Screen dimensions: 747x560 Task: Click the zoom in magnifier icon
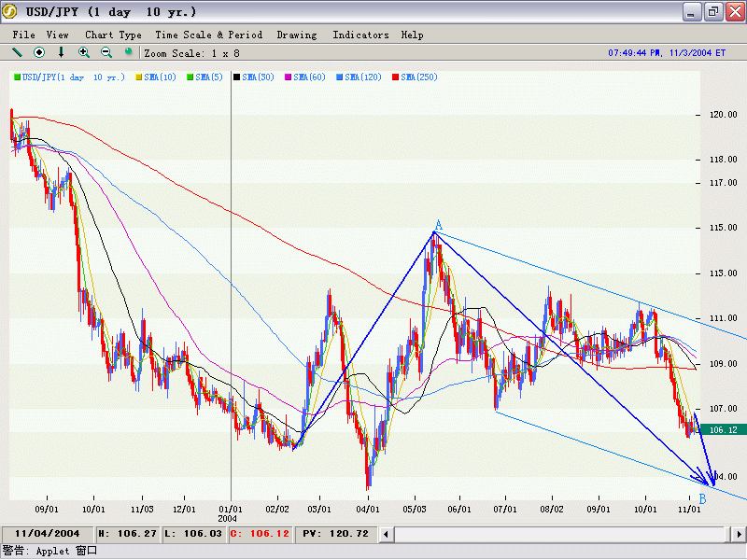(84, 52)
